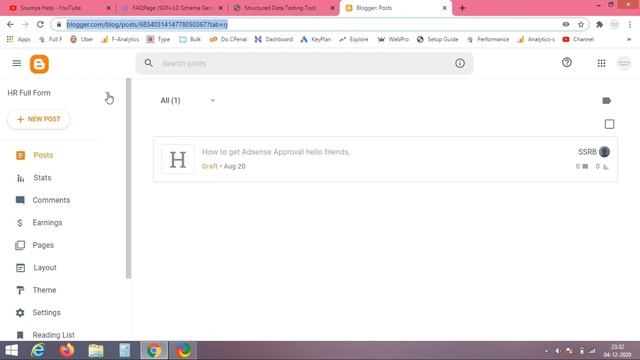Reload the page

(40, 24)
